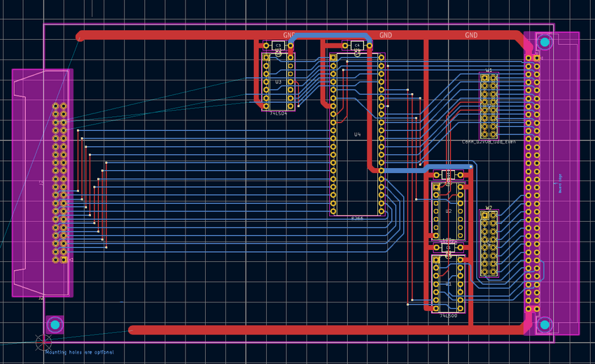The height and width of the screenshot is (364, 595).
Task: Select the blue arched trace between C3 and C4
Action: click(325, 35)
